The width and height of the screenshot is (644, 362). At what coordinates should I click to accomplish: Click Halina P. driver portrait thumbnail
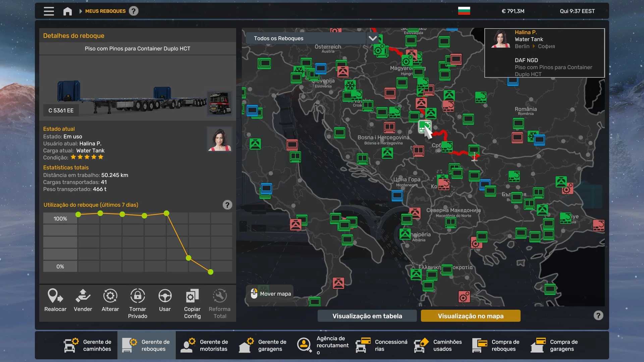tap(219, 139)
